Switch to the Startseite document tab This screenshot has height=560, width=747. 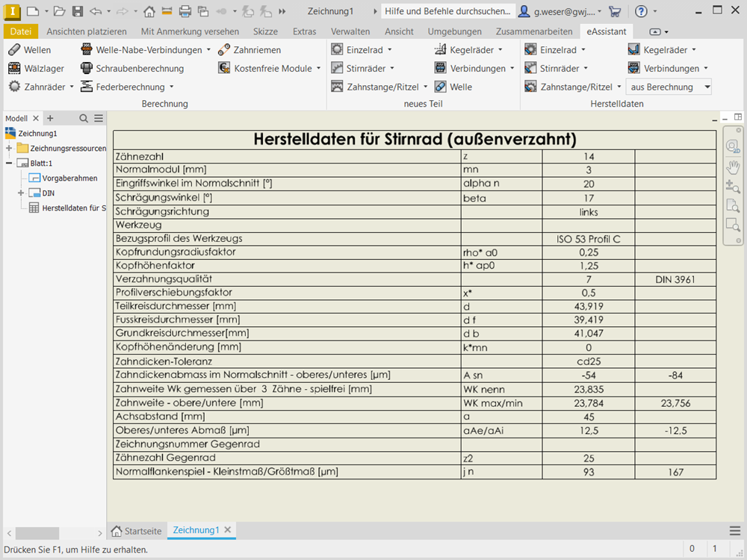[136, 531]
